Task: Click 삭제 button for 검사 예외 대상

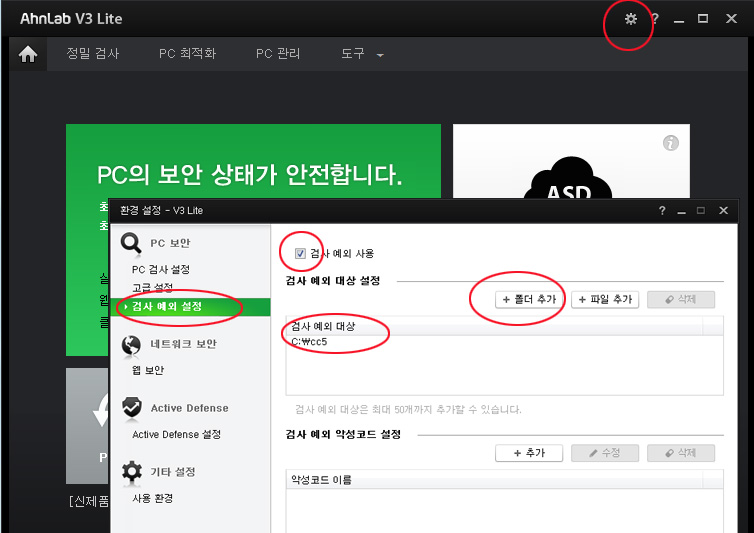Action: pos(681,300)
